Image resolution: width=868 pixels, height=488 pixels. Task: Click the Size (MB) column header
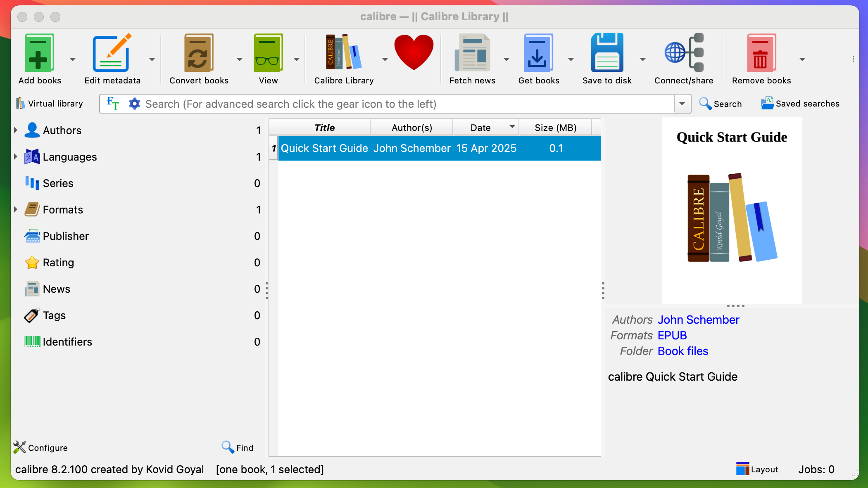coord(555,128)
